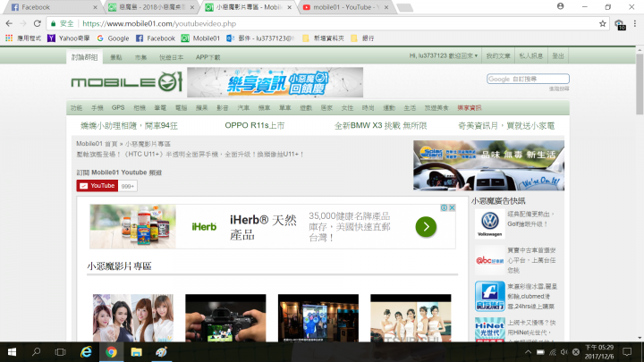Open the Action Center notification icon
The image size is (644, 362).
click(627, 352)
